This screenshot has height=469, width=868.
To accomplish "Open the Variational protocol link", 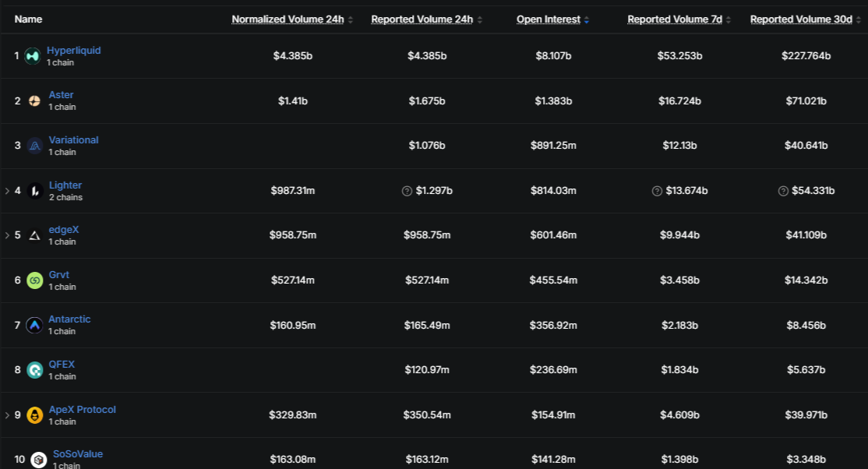I will coord(73,140).
